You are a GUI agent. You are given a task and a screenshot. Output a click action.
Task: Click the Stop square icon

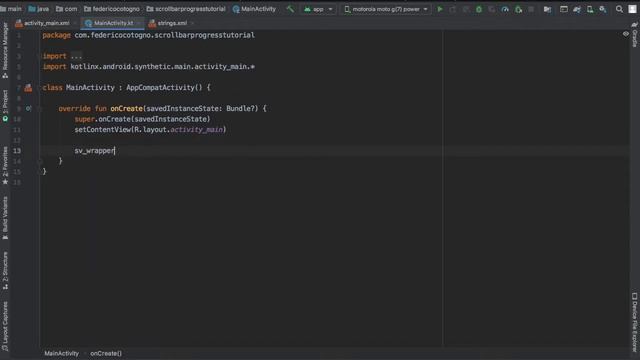pos(531,9)
